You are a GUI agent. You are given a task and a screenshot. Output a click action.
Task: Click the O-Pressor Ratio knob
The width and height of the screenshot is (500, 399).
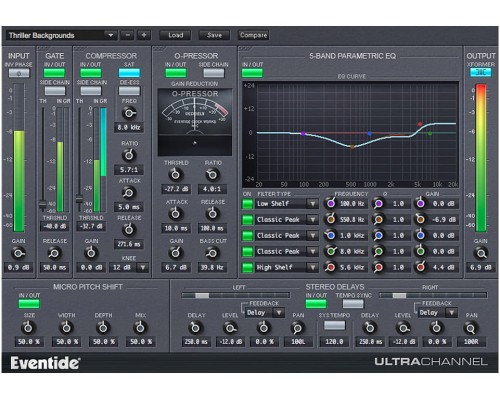[x=213, y=174]
